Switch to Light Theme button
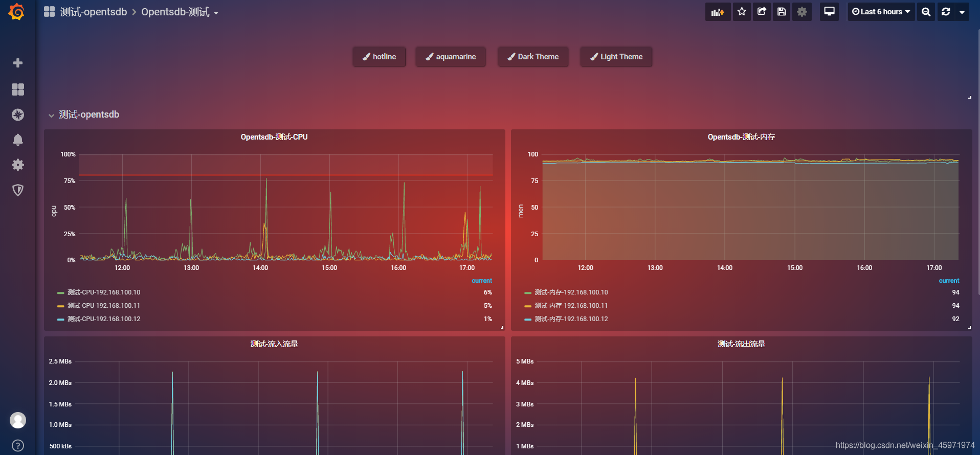The image size is (980, 455). pos(616,57)
